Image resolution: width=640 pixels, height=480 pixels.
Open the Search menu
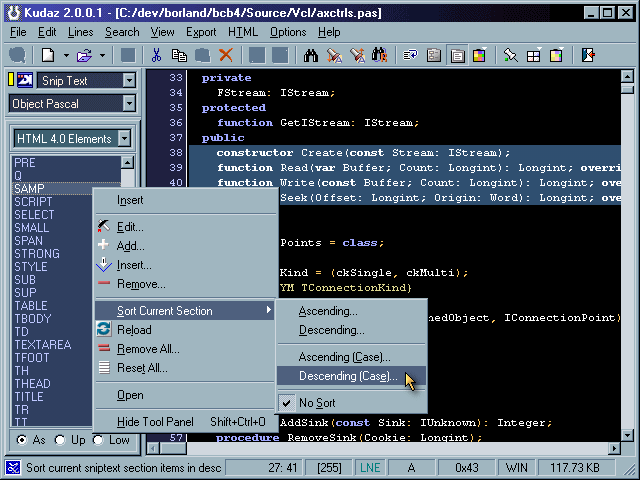point(122,32)
